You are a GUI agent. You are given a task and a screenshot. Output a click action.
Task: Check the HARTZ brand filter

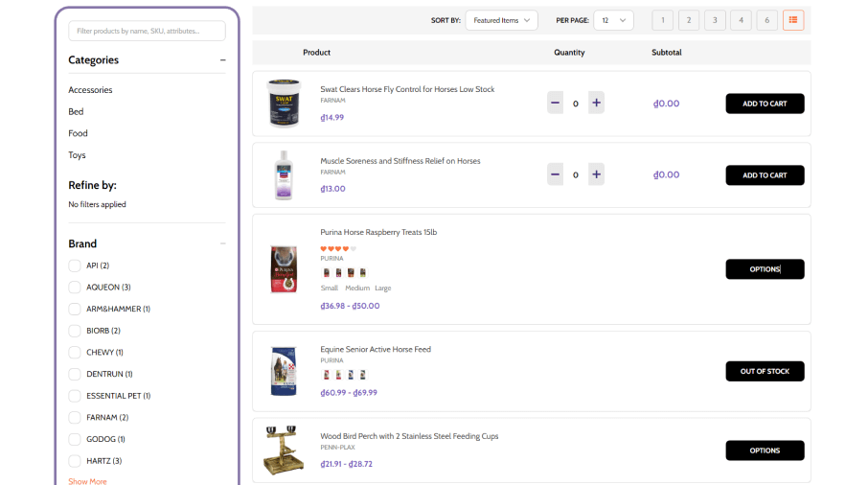pyautogui.click(x=75, y=461)
